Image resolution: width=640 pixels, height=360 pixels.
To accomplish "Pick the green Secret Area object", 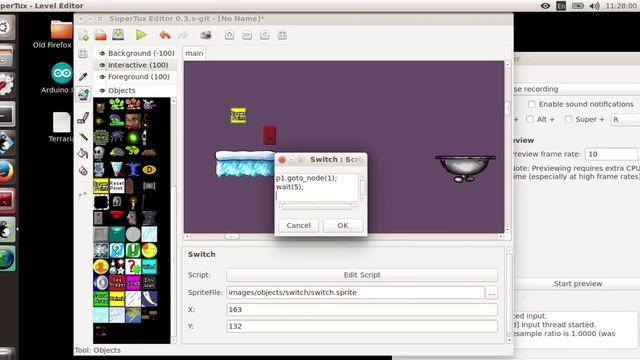I will tap(100, 299).
